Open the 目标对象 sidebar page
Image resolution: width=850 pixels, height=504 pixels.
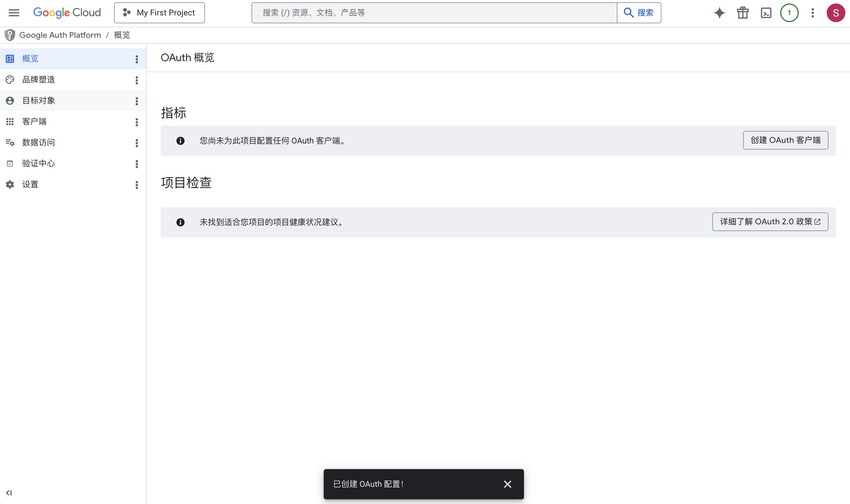click(73, 100)
